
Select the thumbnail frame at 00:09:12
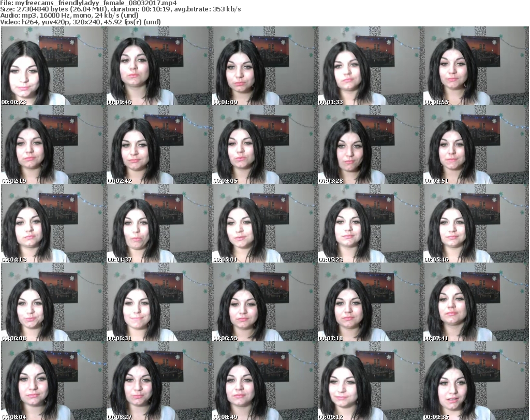click(x=371, y=381)
